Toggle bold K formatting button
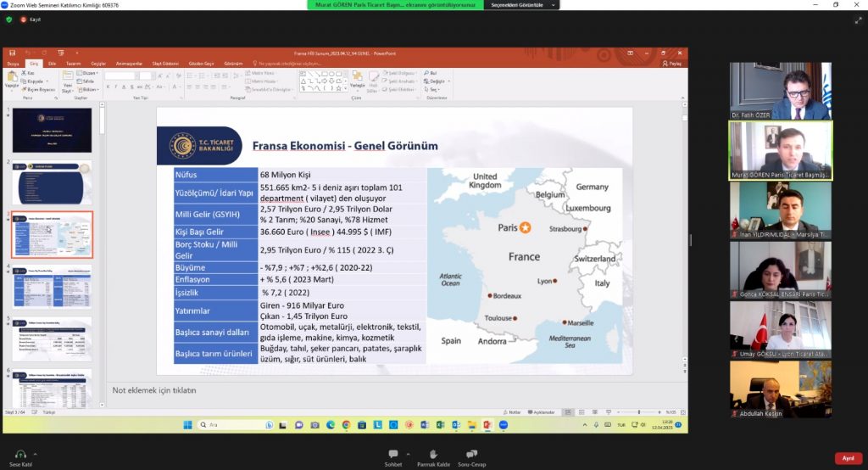The height and width of the screenshot is (470, 868). [108, 87]
